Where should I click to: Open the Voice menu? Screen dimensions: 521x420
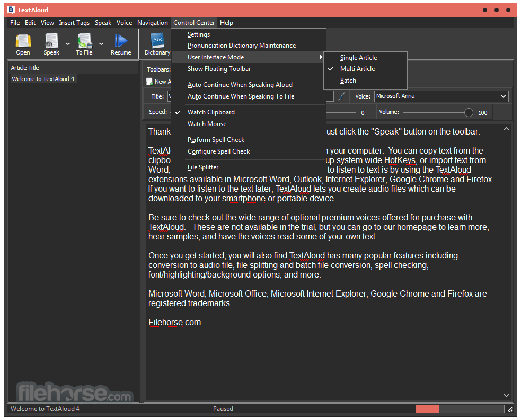tap(124, 23)
